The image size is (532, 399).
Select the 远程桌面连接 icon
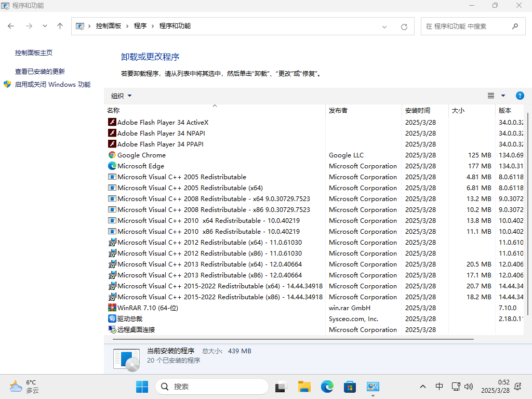pos(112,329)
